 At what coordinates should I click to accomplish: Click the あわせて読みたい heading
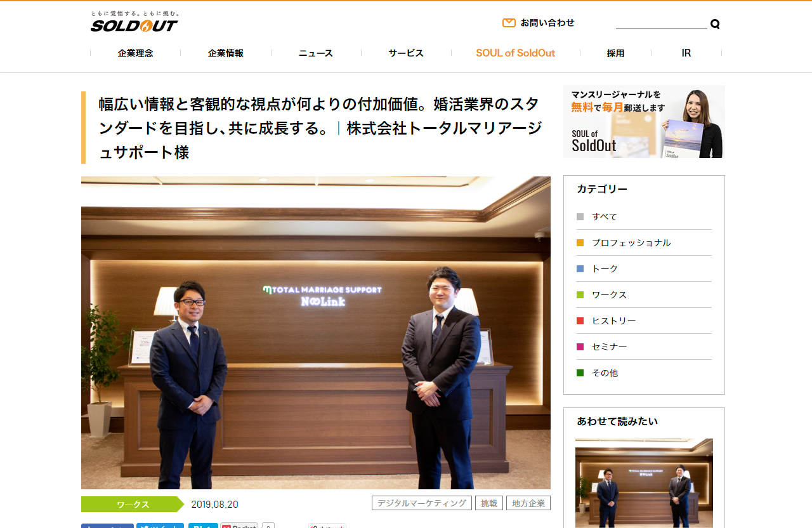[x=617, y=421]
